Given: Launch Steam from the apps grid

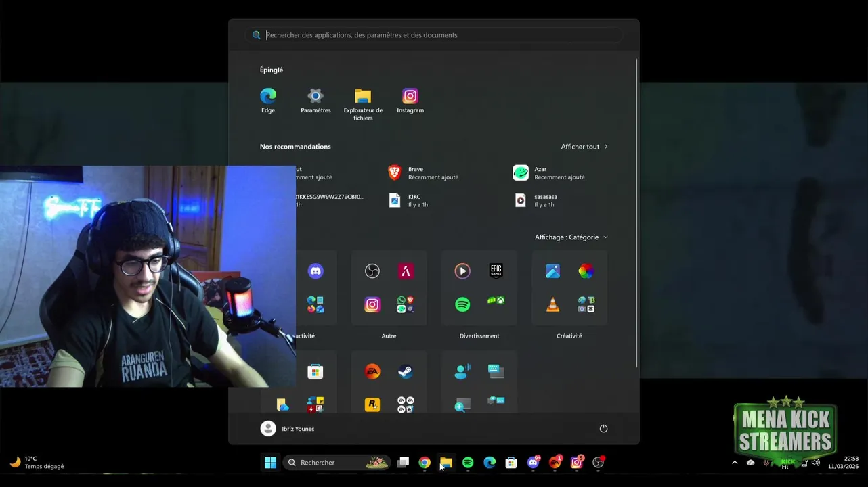Looking at the screenshot, I should [406, 371].
